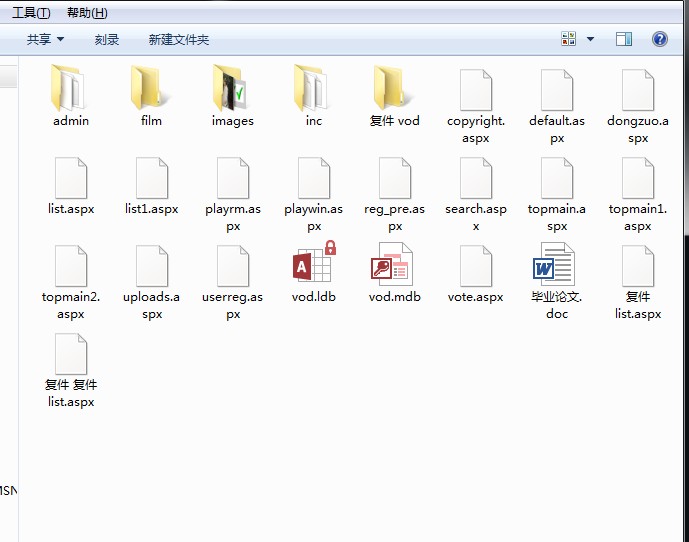Select the playwin.aspx file icon
Image resolution: width=689 pixels, height=542 pixels.
pos(314,178)
